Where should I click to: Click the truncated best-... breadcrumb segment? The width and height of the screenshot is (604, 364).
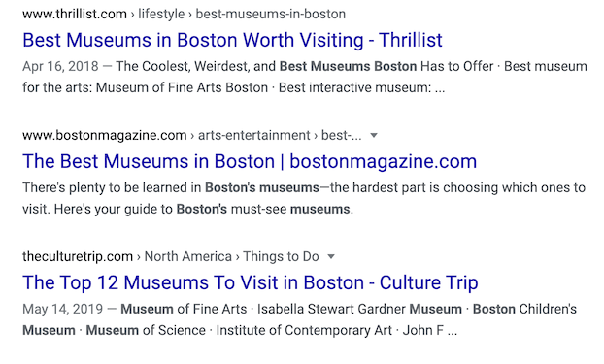(342, 136)
